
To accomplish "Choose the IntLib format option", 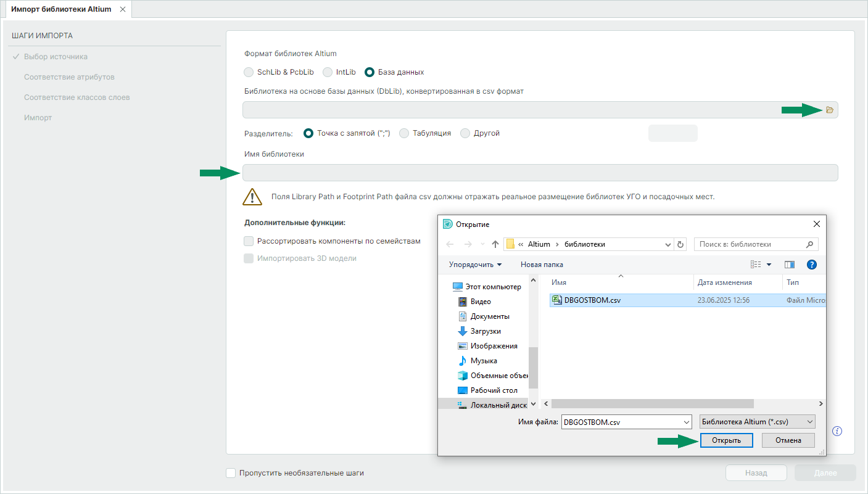I will click(x=328, y=72).
